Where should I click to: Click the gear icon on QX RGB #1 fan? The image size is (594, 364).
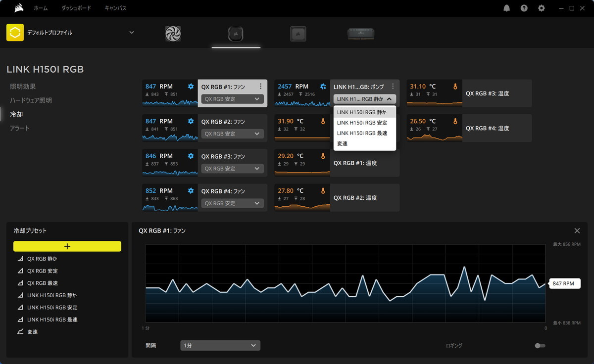pos(191,87)
